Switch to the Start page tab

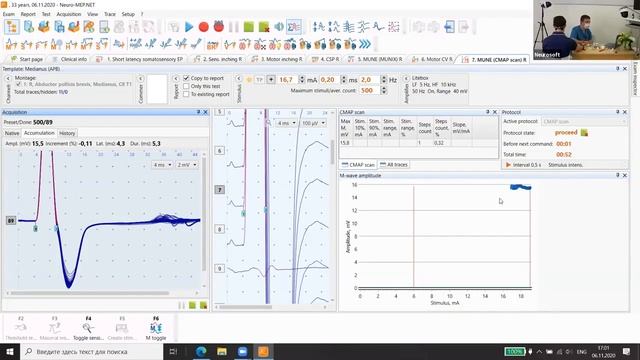click(27, 59)
